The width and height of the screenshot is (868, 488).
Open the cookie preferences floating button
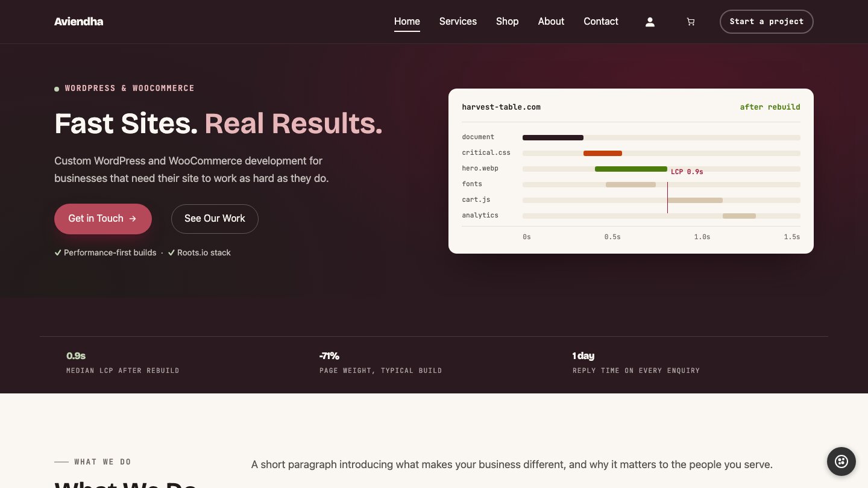tap(841, 461)
